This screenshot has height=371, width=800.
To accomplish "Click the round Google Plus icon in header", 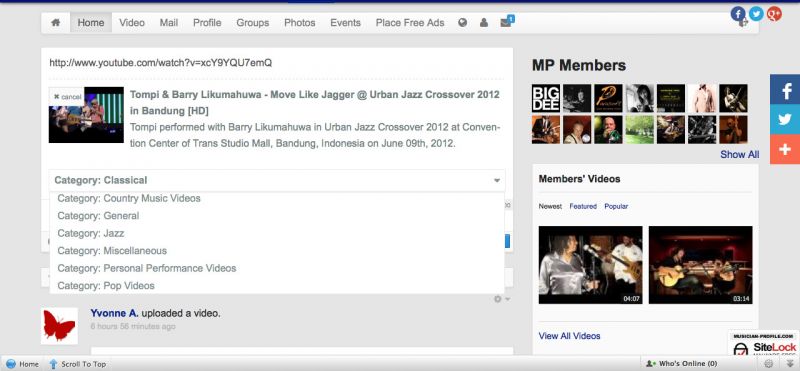I will 774,14.
